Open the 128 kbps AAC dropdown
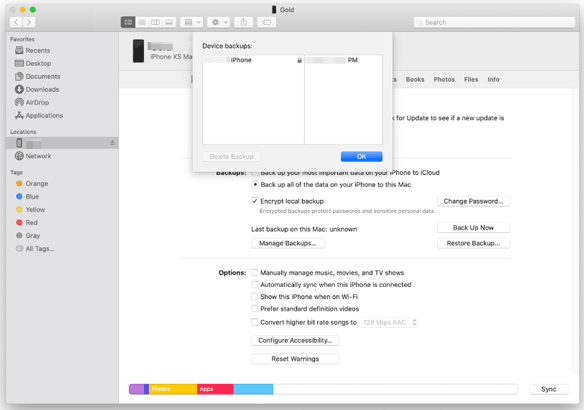584x410 pixels. click(x=389, y=322)
